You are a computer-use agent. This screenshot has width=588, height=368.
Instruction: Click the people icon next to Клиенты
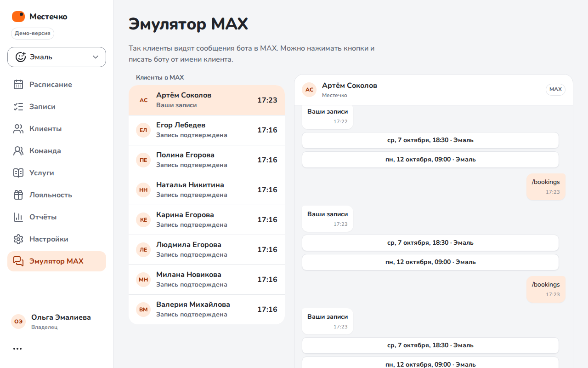point(18,129)
